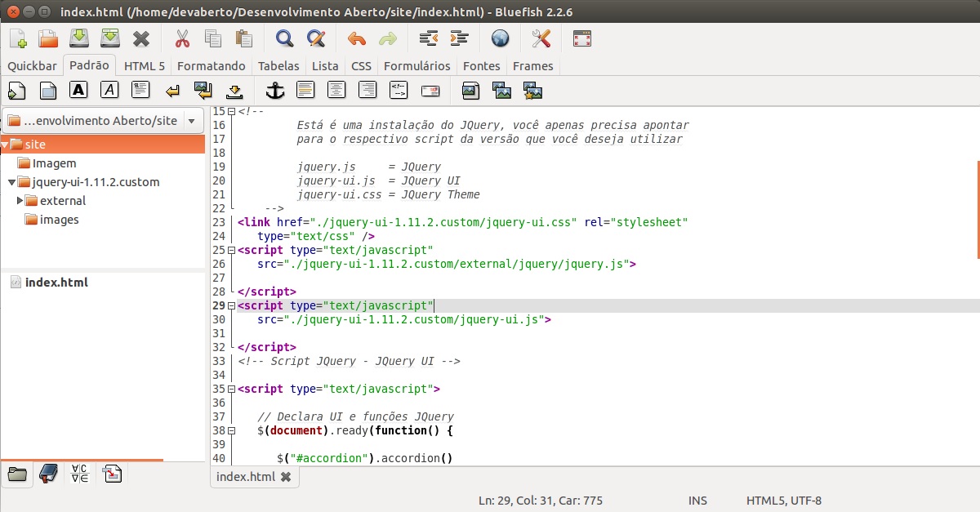Toggle fullscreen mode icon

[x=581, y=38]
